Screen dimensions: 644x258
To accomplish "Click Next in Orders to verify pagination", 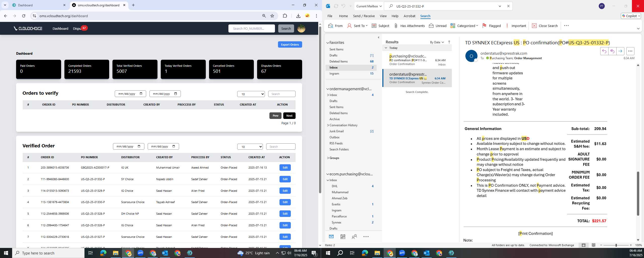I will (x=289, y=116).
